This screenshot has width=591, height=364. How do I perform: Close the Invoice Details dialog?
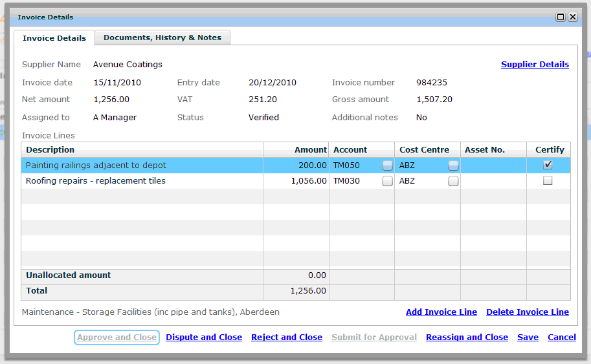[573, 17]
